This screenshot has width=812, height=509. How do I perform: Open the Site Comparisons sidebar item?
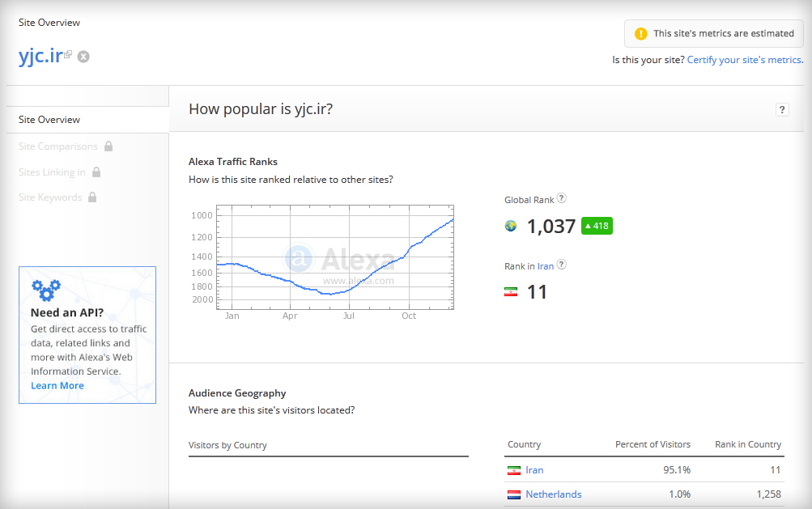(x=58, y=146)
